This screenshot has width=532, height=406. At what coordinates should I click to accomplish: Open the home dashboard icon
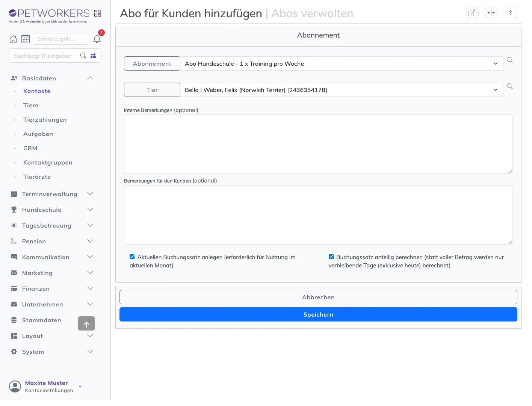coord(13,39)
